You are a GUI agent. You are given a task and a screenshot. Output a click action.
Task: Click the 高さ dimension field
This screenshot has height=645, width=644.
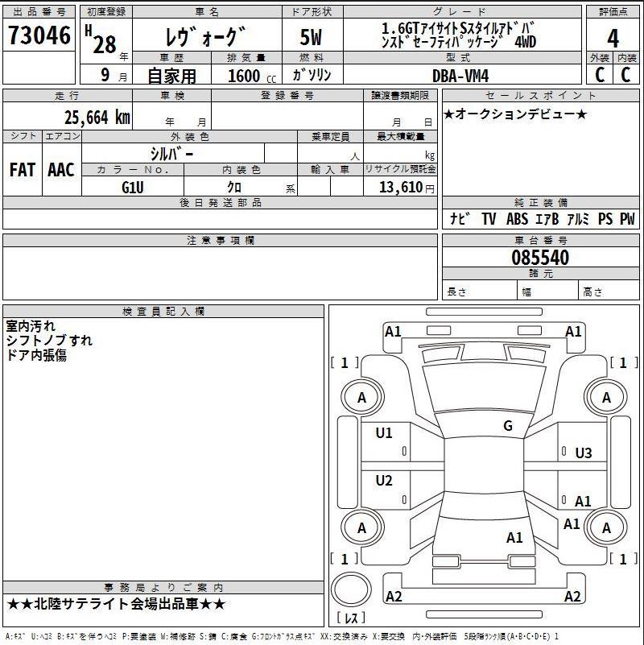point(609,291)
